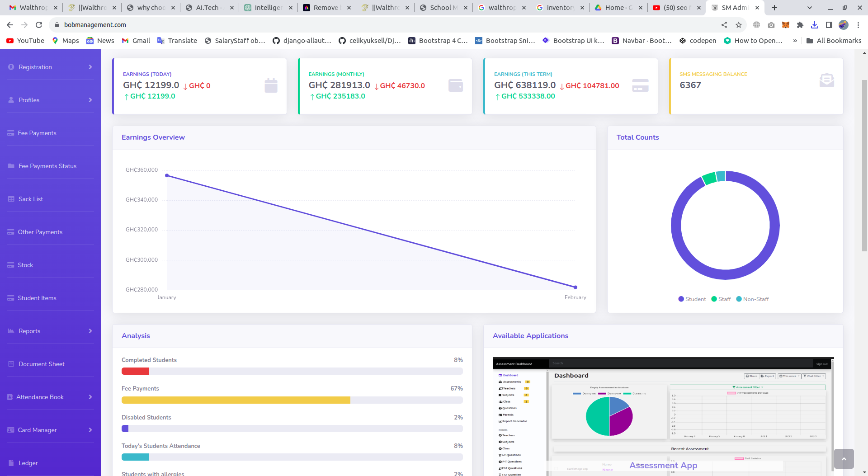Viewport: 868px width, 476px height.
Task: Reload the page using the refresh icon
Action: coord(39,25)
